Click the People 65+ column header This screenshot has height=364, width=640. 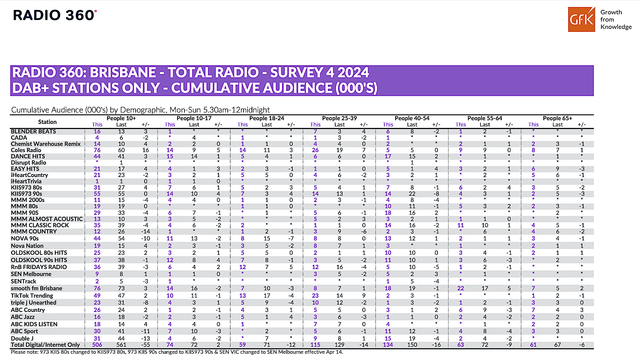pos(557,118)
